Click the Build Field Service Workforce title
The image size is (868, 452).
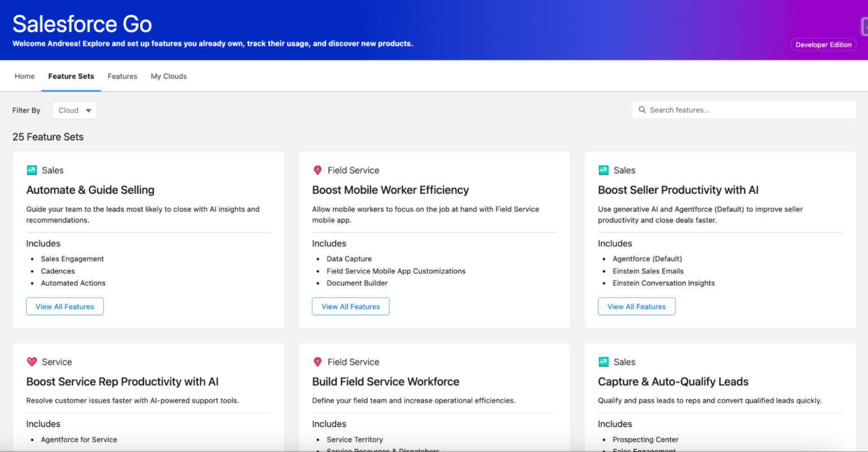[x=386, y=382]
